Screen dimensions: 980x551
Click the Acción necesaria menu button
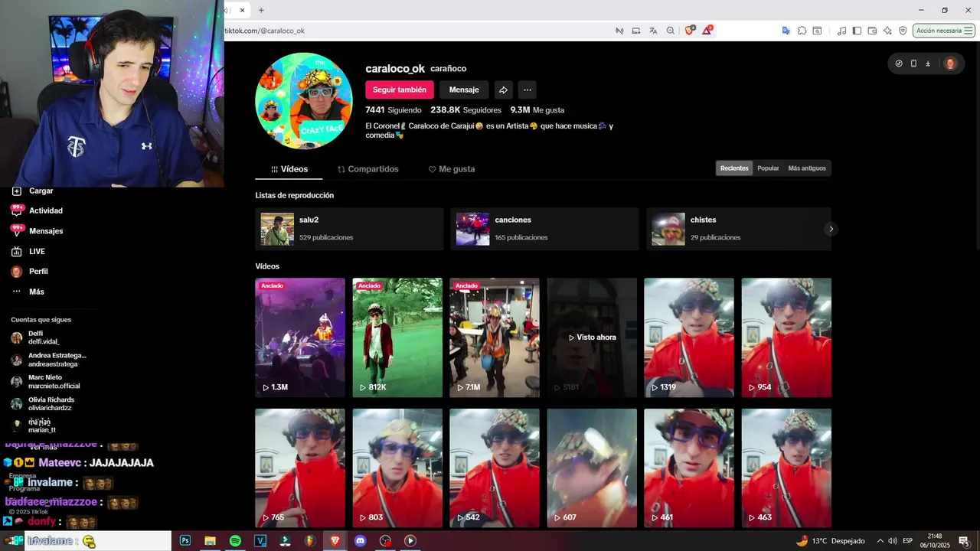tap(944, 31)
